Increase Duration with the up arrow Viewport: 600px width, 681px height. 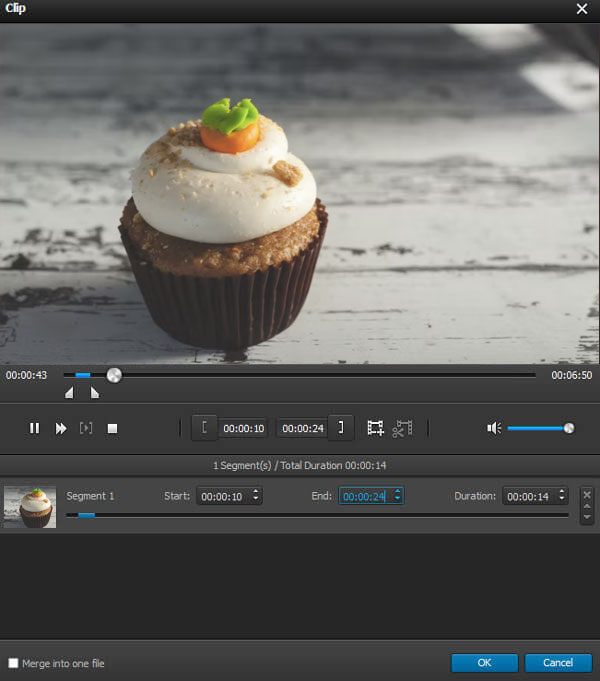point(562,492)
